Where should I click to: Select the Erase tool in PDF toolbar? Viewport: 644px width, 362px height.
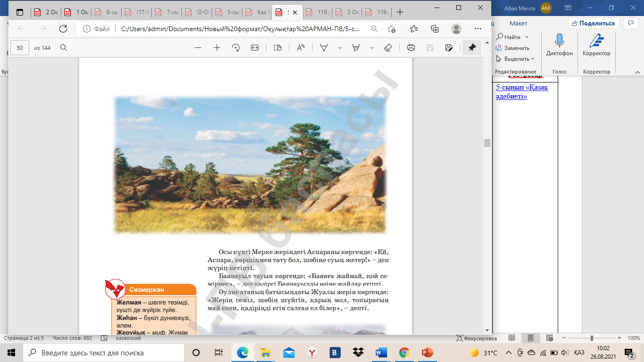click(x=388, y=48)
